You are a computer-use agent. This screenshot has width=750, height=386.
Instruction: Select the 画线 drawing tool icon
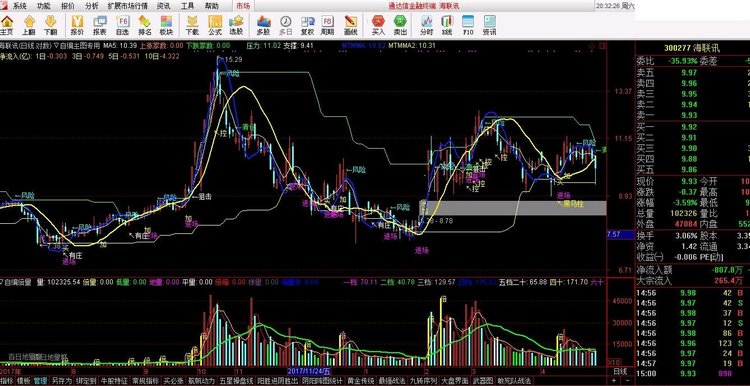[x=351, y=25]
